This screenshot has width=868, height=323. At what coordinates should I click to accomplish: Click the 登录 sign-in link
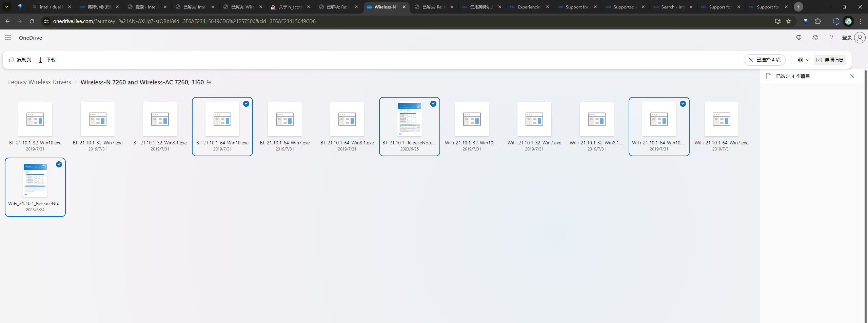click(847, 38)
